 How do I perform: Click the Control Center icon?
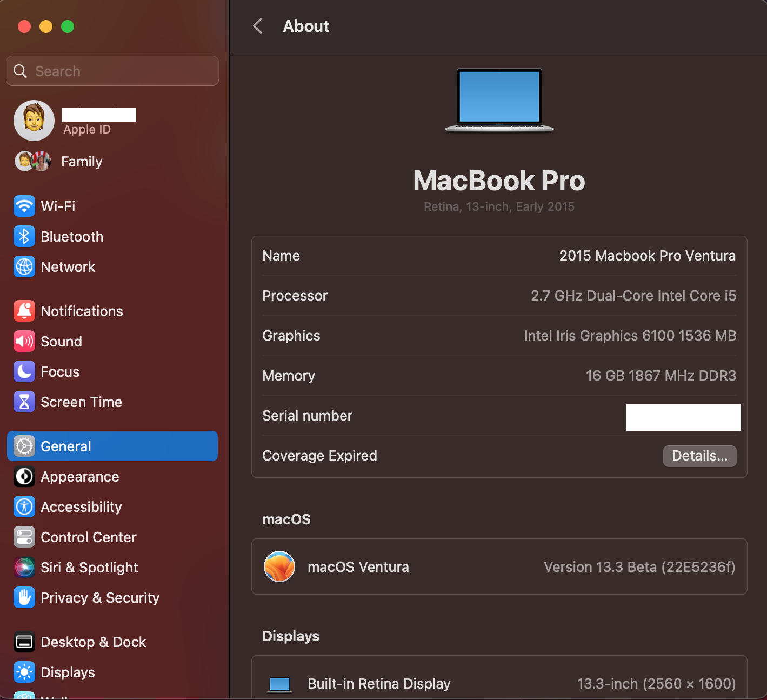[24, 537]
